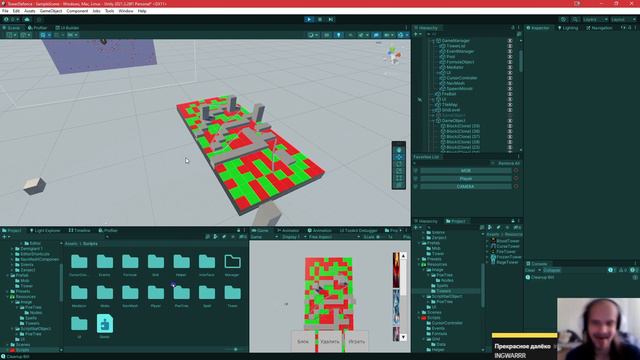The height and width of the screenshot is (360, 640).
Task: Click the Play button in top toolbar
Action: (309, 19)
